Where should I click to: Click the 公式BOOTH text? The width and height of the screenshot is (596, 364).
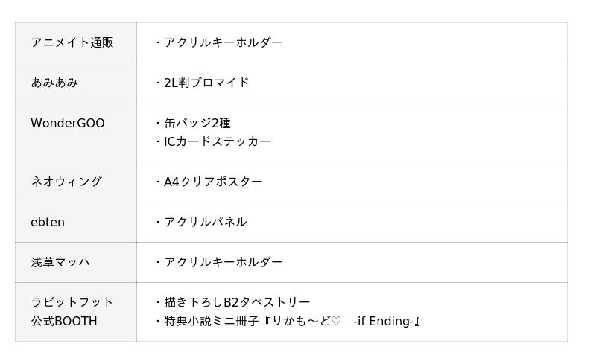click(x=64, y=322)
